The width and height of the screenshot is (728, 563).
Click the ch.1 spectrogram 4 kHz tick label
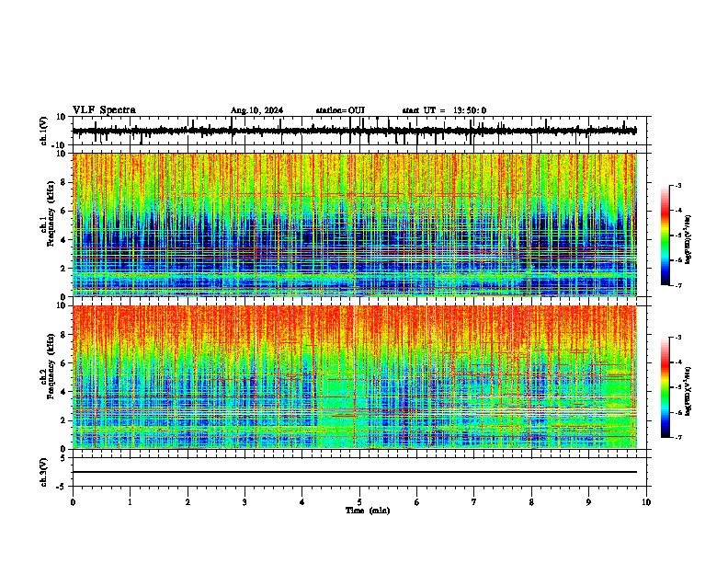tap(63, 240)
